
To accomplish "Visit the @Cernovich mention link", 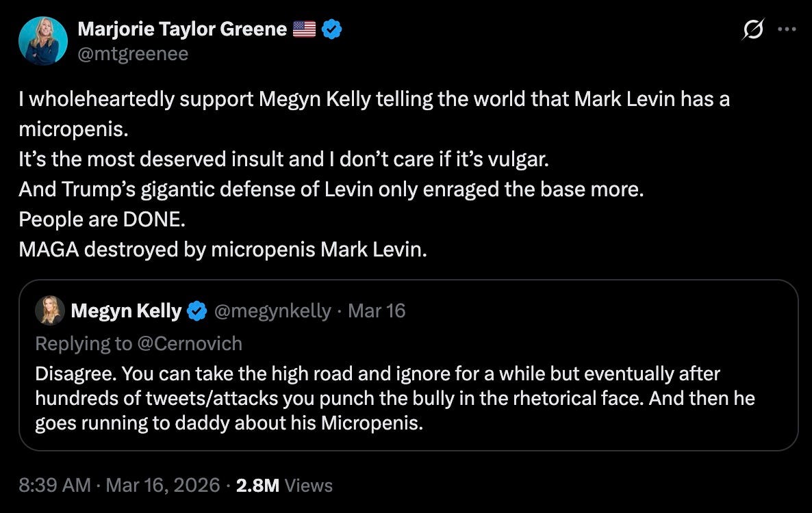I will click(191, 343).
